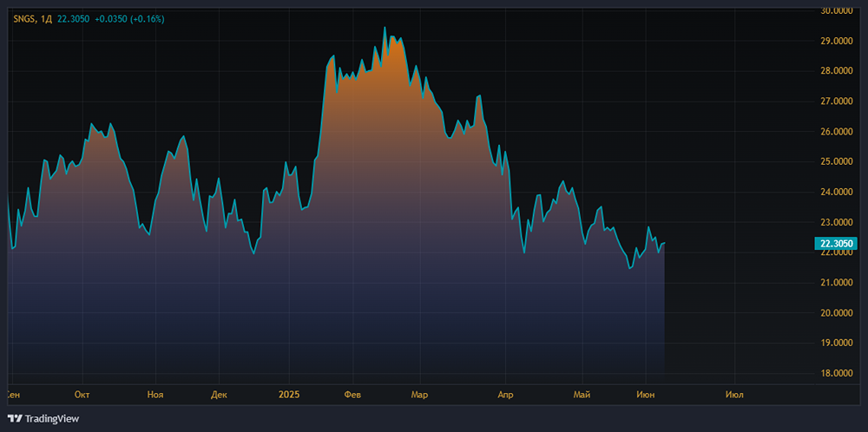Screen dimensions: 868x432
Task: Click the 2025 year marker on time axis
Action: pos(289,394)
